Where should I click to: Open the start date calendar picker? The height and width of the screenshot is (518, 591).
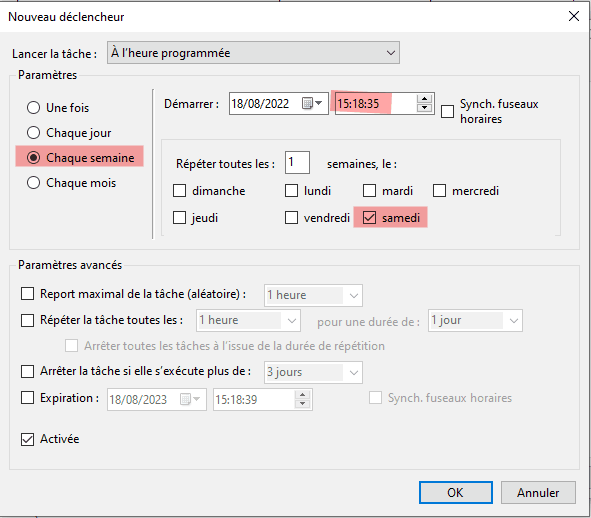(312, 103)
